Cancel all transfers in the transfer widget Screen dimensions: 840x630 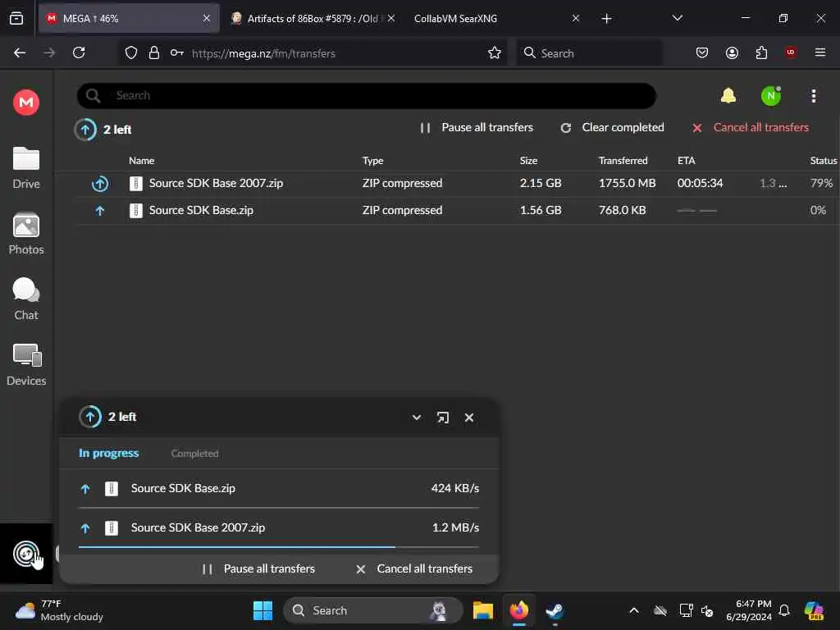(414, 569)
